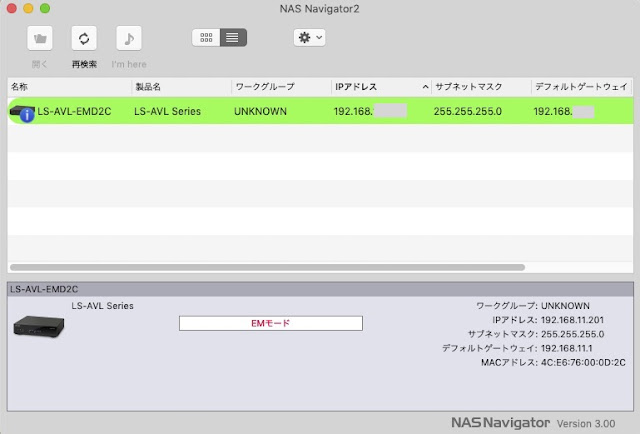Sort by ワークグループ column header
This screenshot has width=640, height=434.
[x=282, y=87]
